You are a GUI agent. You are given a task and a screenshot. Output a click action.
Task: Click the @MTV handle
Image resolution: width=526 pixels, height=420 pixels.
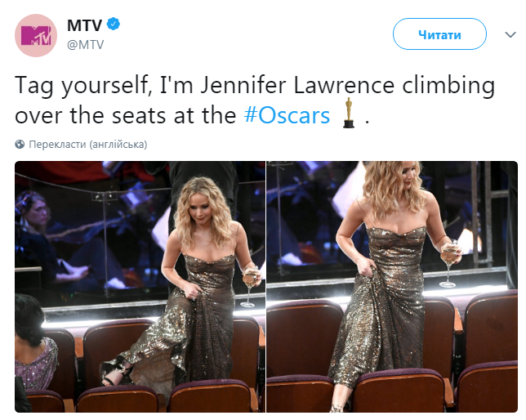pyautogui.click(x=86, y=44)
